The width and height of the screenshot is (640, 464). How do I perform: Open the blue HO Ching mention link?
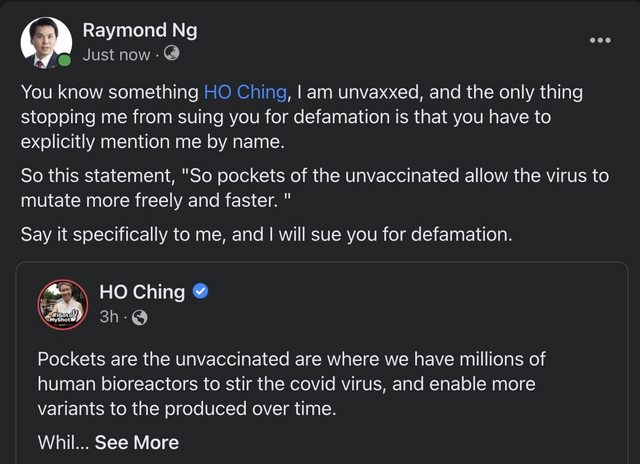pyautogui.click(x=246, y=93)
